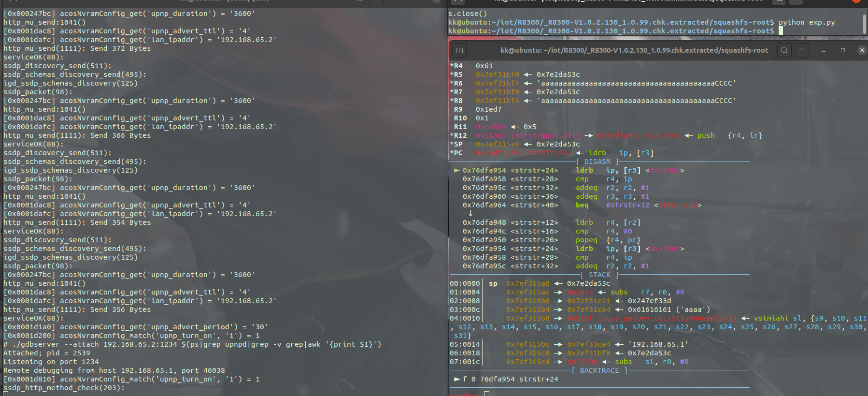The width and height of the screenshot is (868, 396).
Task: Click the R8 register row with 'aaaa...CCCC'
Action: (593, 101)
